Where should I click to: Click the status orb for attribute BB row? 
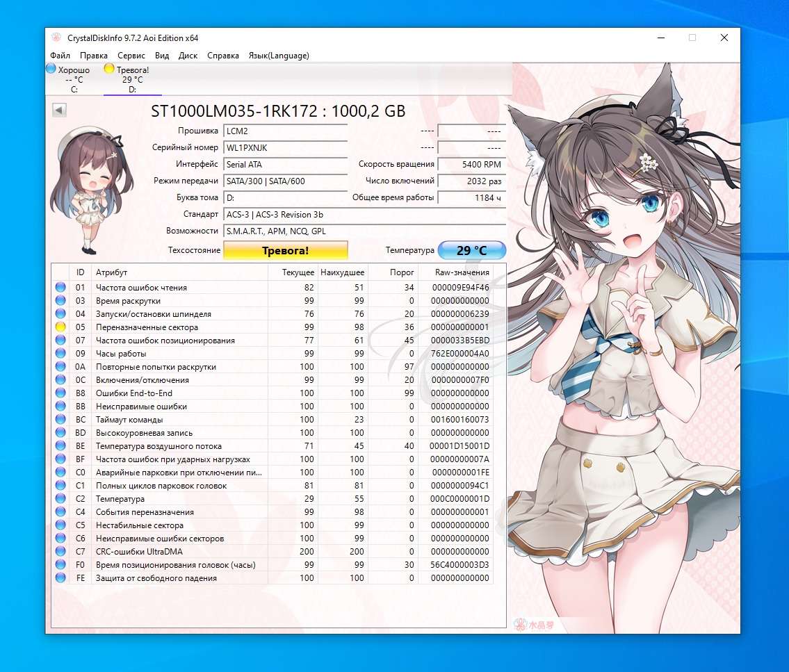tap(60, 406)
